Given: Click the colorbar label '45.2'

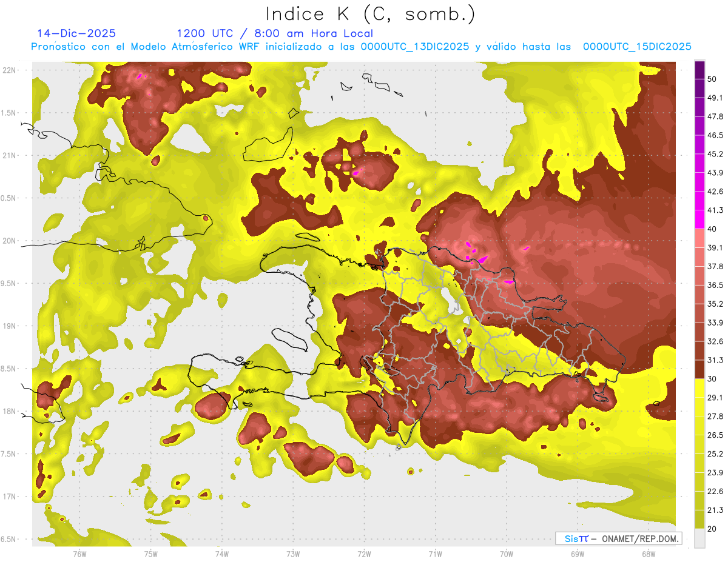Looking at the screenshot, I should (715, 154).
